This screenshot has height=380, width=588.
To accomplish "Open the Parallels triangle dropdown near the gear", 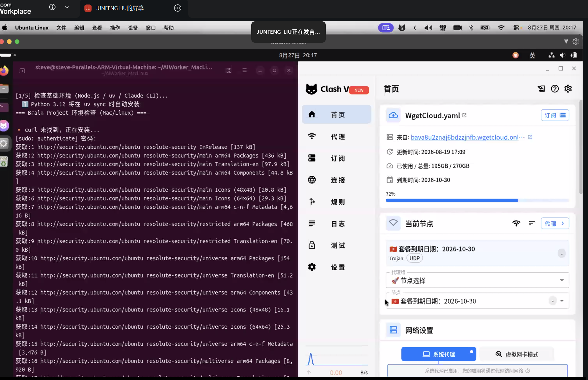I will coord(566,41).
